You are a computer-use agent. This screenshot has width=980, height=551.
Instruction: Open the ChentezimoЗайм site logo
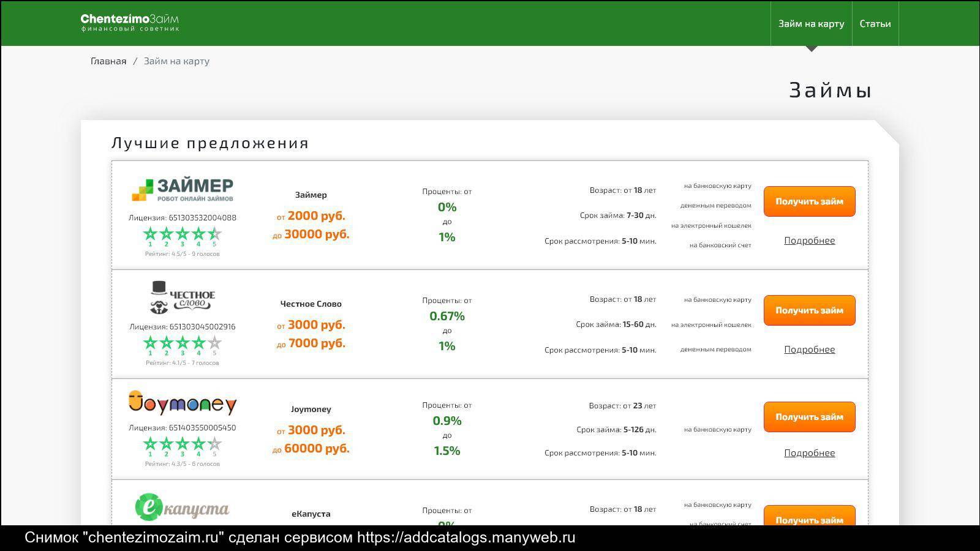[130, 23]
